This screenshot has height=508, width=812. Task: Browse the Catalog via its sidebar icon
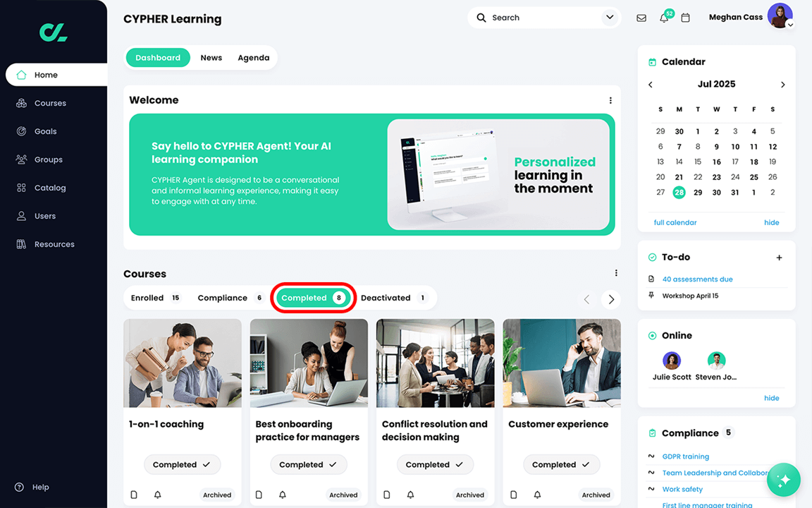tap(22, 188)
